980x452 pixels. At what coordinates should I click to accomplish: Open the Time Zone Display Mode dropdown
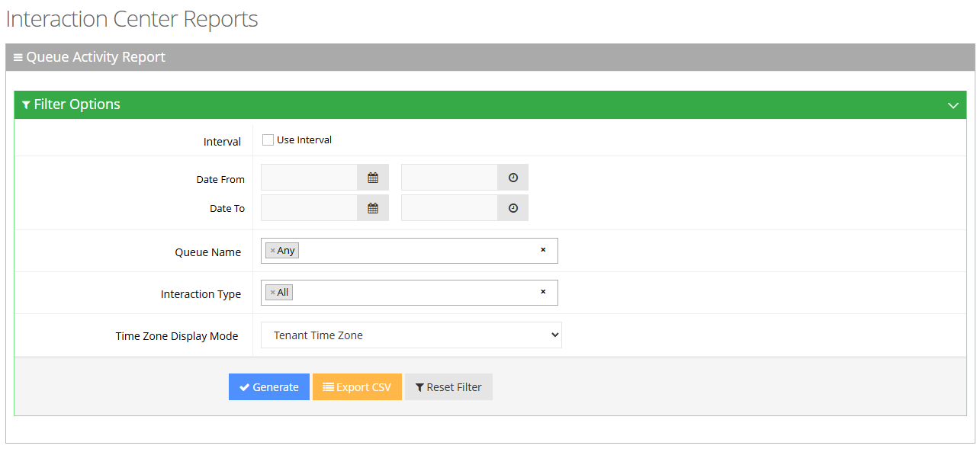[411, 335]
